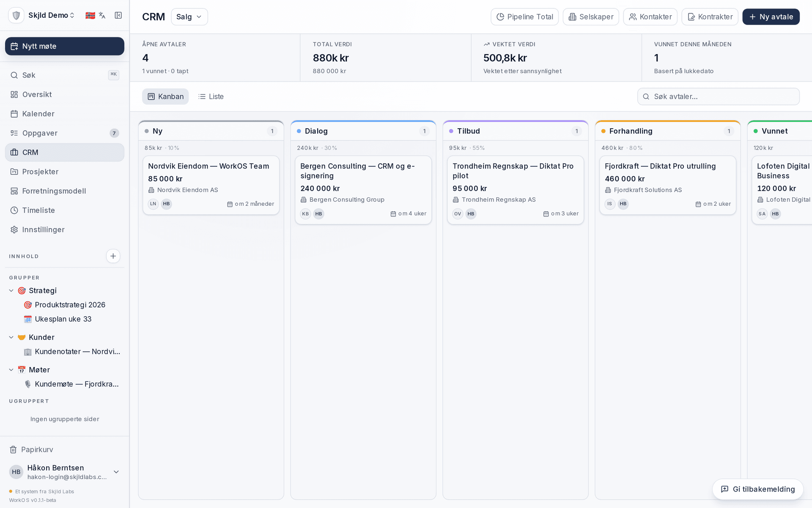Focus the Søk avtaler search field

click(718, 97)
